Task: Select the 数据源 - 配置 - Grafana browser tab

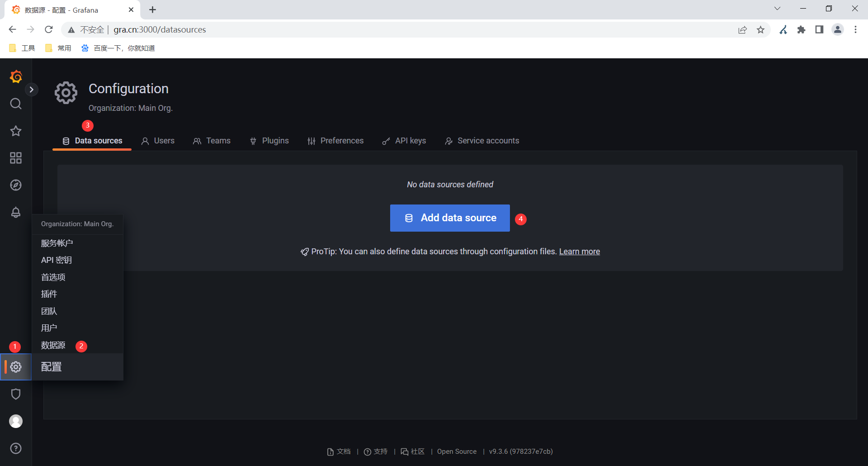Action: click(x=72, y=10)
